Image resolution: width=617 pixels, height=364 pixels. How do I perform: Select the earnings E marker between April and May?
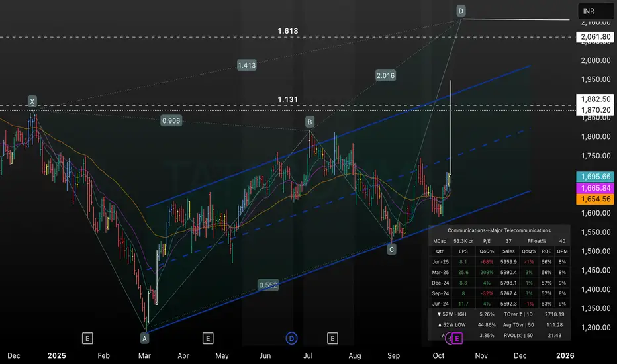point(208,338)
